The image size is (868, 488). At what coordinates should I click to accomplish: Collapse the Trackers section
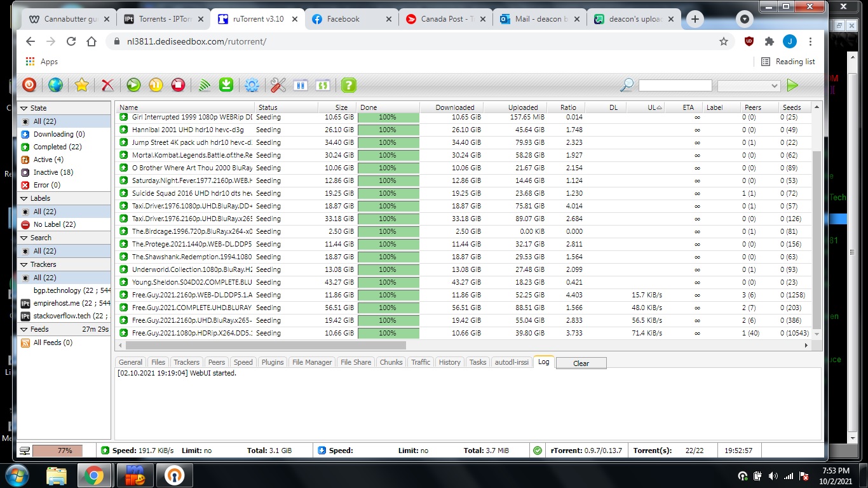(24, 264)
